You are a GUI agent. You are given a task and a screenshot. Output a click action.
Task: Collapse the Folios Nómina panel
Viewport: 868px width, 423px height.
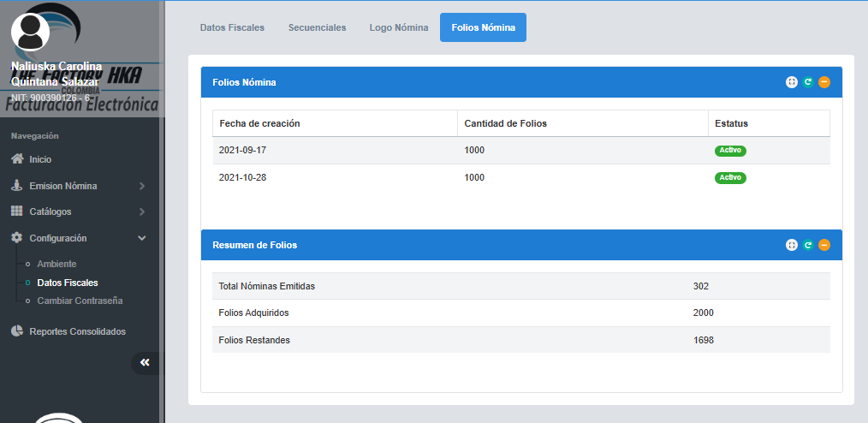tap(824, 82)
